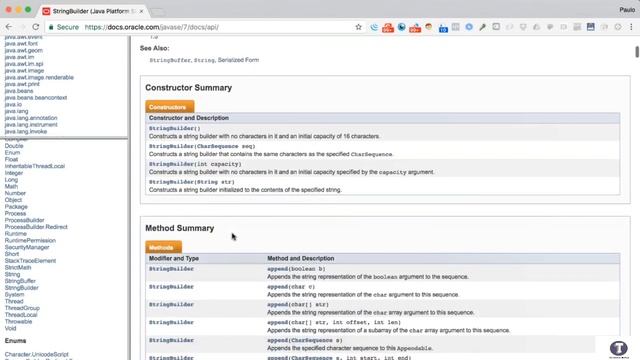Click the colorful face extension icon
Screen dimensions: 640x360
point(429,27)
